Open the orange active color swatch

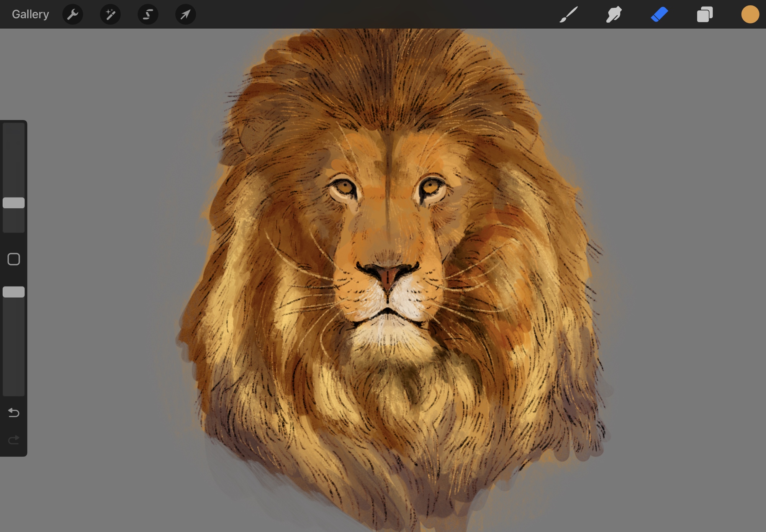pos(750,15)
